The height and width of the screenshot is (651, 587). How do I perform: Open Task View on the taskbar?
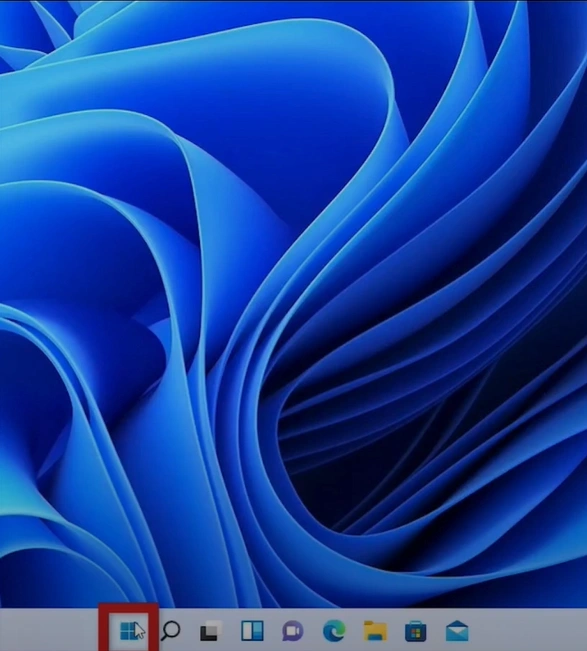[211, 631]
